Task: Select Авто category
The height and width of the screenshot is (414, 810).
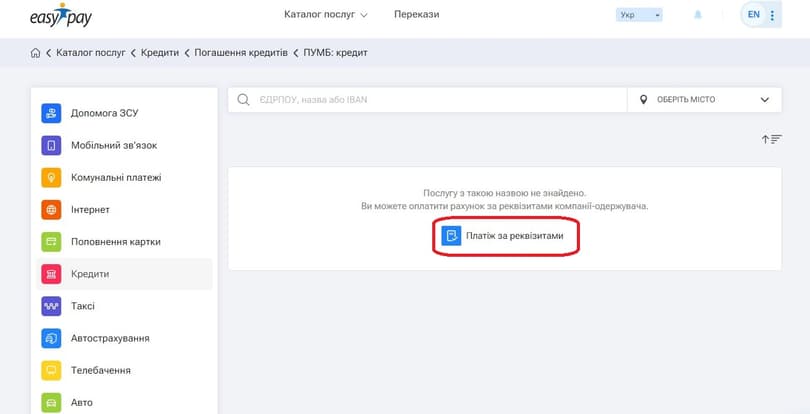Action: [124, 402]
